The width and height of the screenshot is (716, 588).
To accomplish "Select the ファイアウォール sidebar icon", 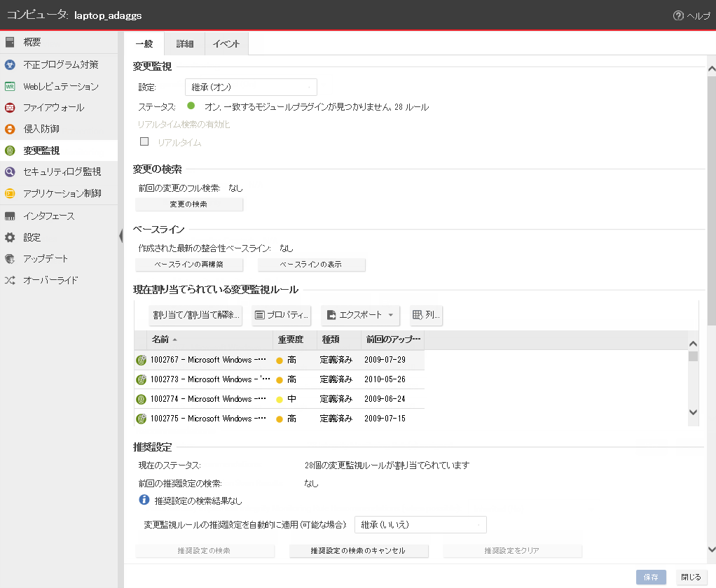I will [x=10, y=108].
